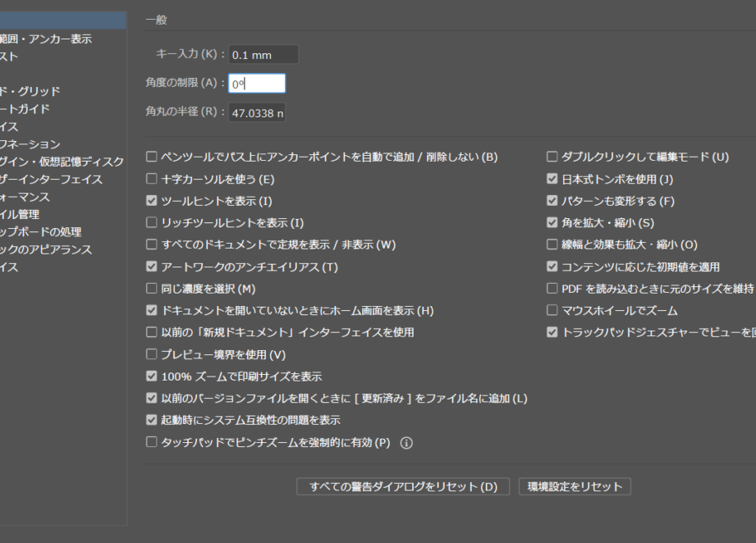Enable タッチパッドでピンチズームを強制的に有効 (P)
756x543 pixels.
pos(151,442)
